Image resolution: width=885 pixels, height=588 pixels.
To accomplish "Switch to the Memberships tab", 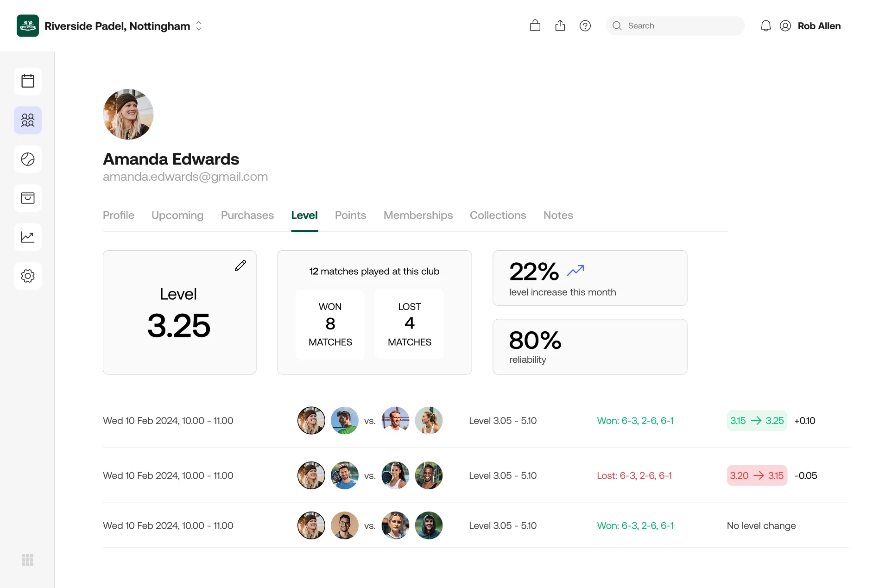I will coord(418,215).
